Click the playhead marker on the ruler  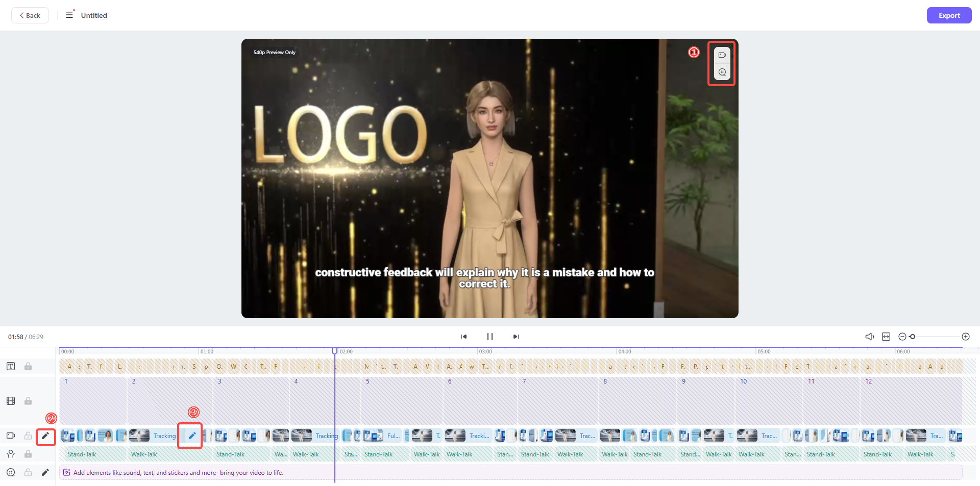coord(334,351)
